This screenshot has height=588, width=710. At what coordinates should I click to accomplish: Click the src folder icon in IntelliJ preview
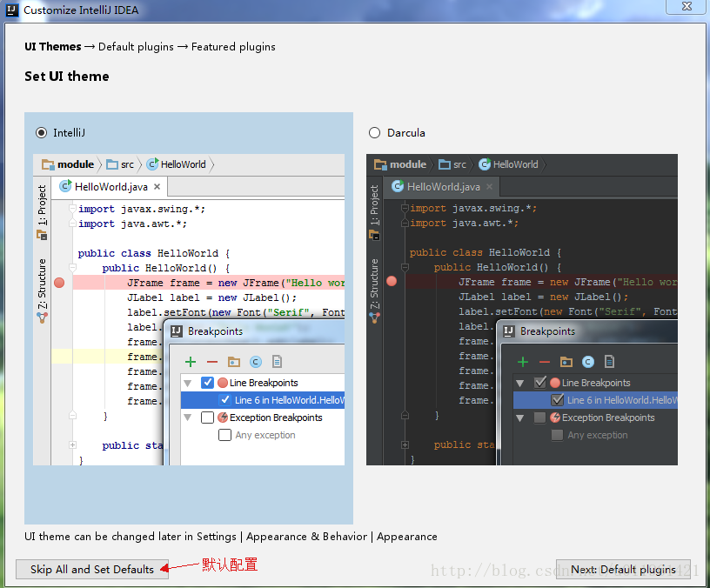point(112,164)
